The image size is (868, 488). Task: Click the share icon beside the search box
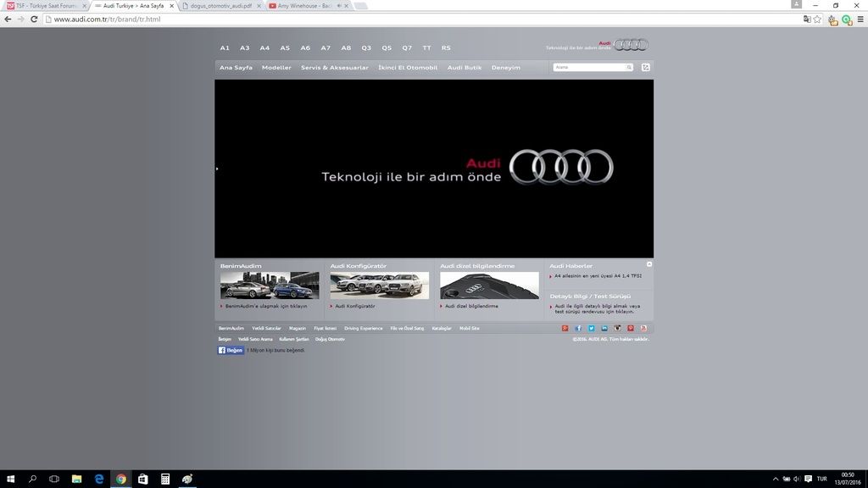645,67
